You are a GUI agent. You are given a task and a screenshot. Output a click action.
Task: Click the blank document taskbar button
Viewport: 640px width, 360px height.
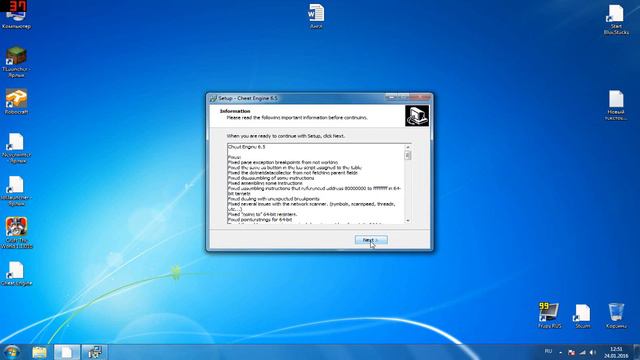tap(67, 352)
